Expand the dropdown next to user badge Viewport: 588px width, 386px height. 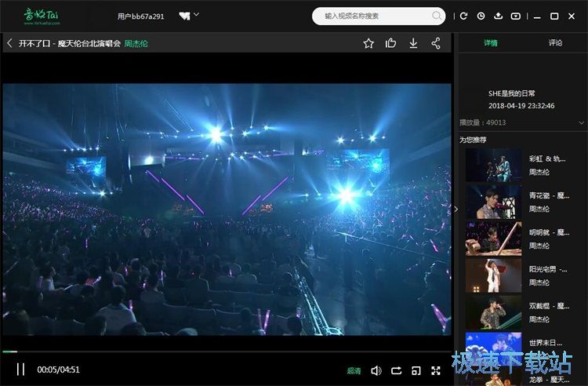196,15
